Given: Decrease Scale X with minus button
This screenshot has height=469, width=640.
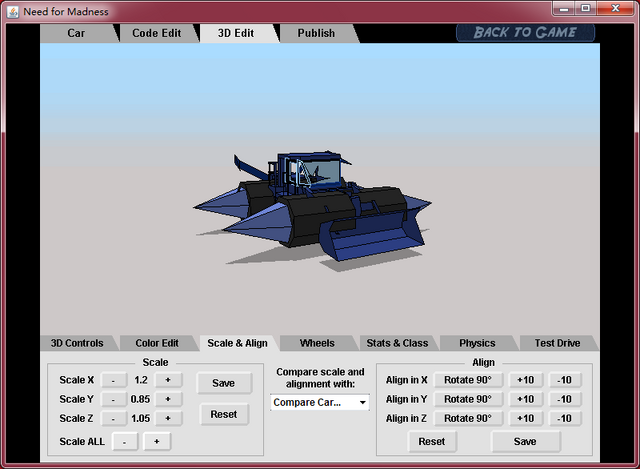Looking at the screenshot, I should coord(113,380).
